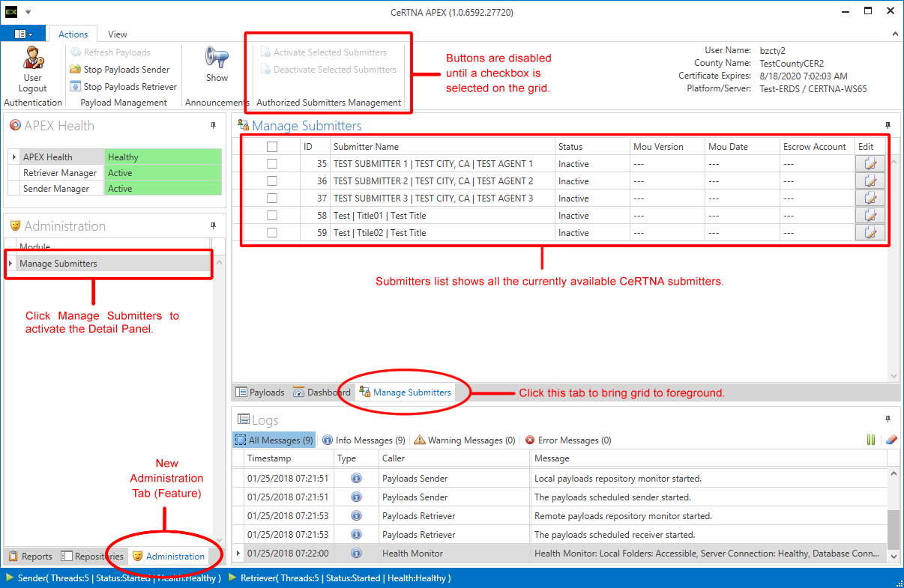The image size is (904, 588).
Task: Click edit icon for Test Title02 row
Action: point(870,232)
